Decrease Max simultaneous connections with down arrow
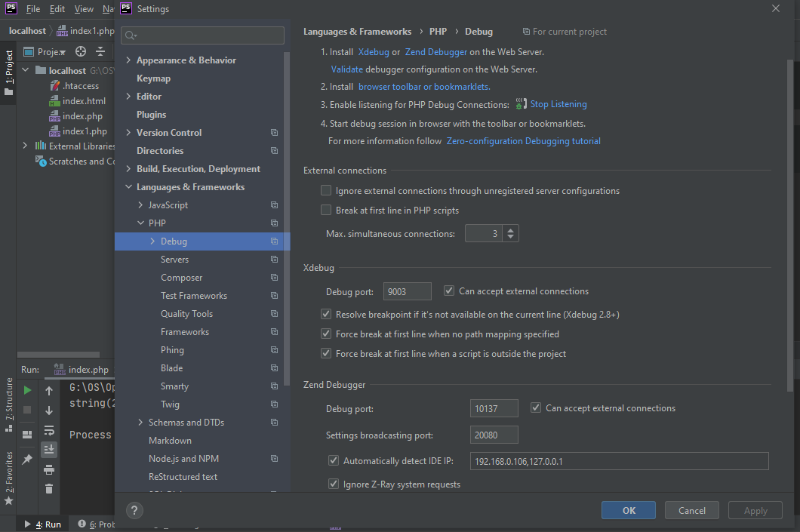 pos(511,237)
